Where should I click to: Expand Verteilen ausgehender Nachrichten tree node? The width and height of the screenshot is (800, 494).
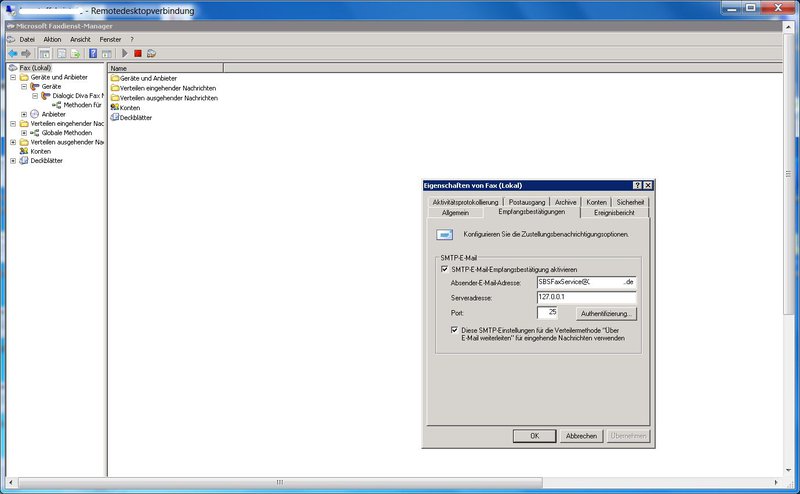point(13,142)
